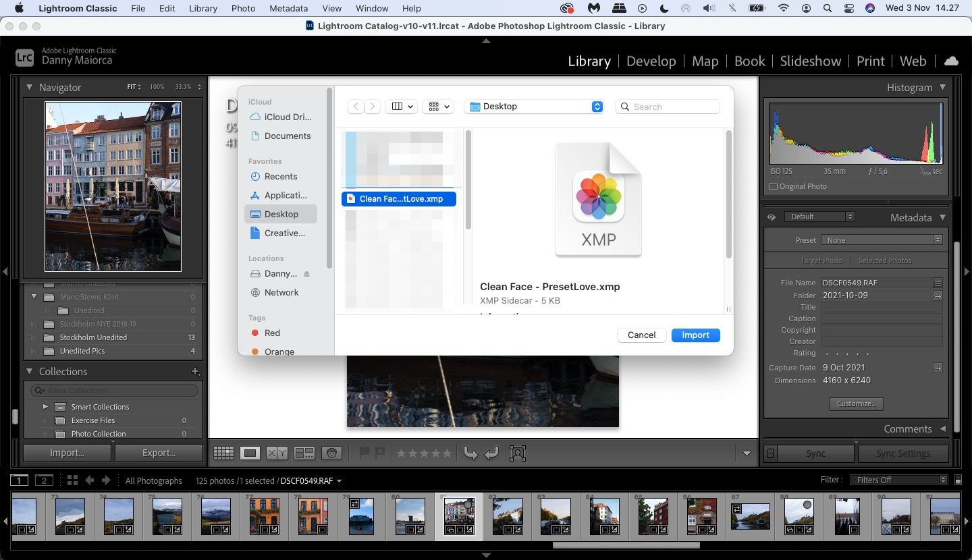Open dialog column view options dropdown
This screenshot has width=972, height=560.
(402, 107)
